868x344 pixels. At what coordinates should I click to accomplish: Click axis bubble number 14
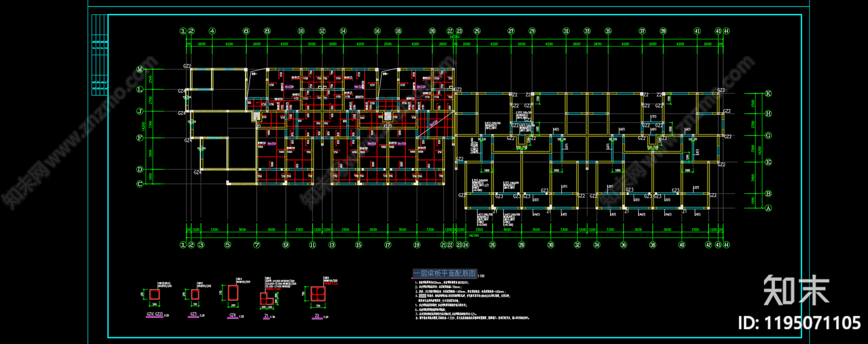point(343,31)
